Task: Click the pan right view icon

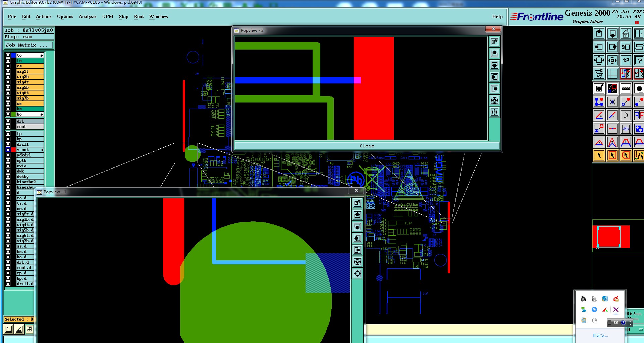Action: 612,47
